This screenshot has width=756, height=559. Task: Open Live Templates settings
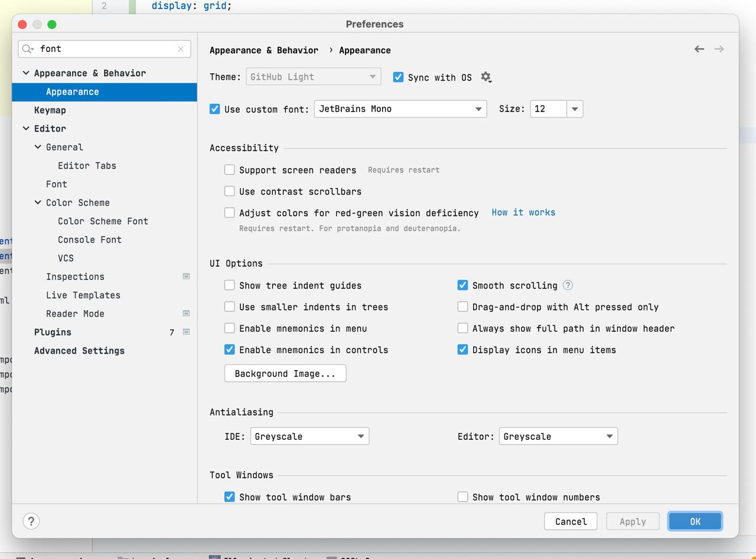pyautogui.click(x=83, y=295)
